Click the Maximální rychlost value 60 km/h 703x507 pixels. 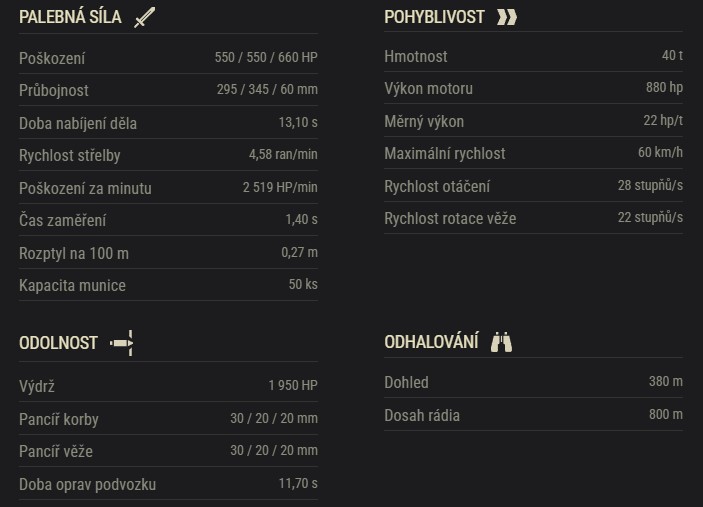660,154
